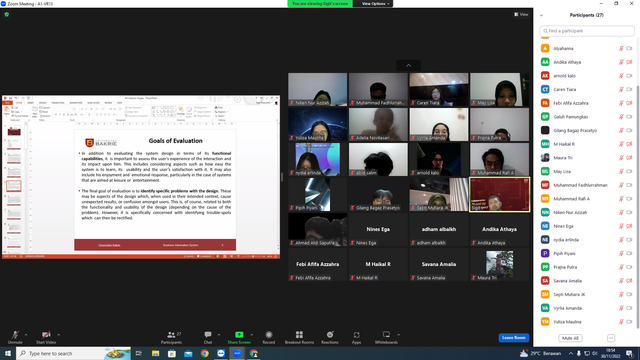Click the weather widget in taskbar
The width and height of the screenshot is (640, 360).
540,353
